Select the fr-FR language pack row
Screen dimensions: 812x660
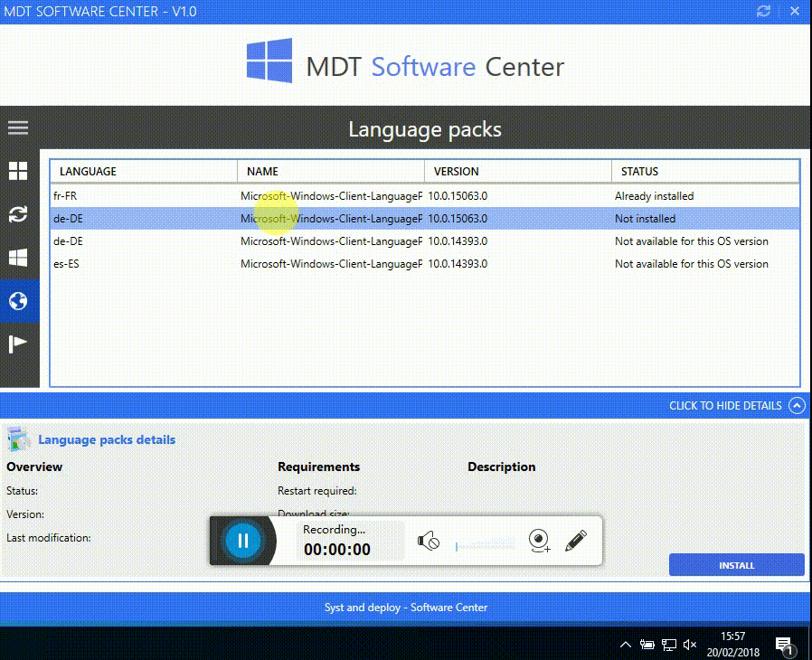(x=271, y=195)
